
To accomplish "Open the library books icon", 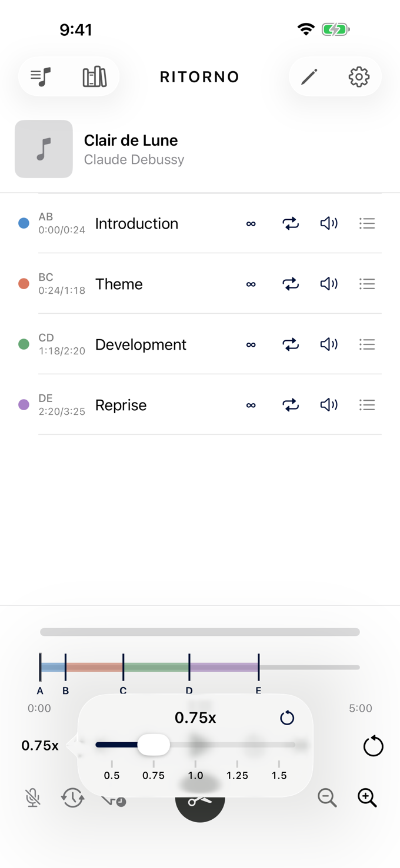I will coord(94,76).
